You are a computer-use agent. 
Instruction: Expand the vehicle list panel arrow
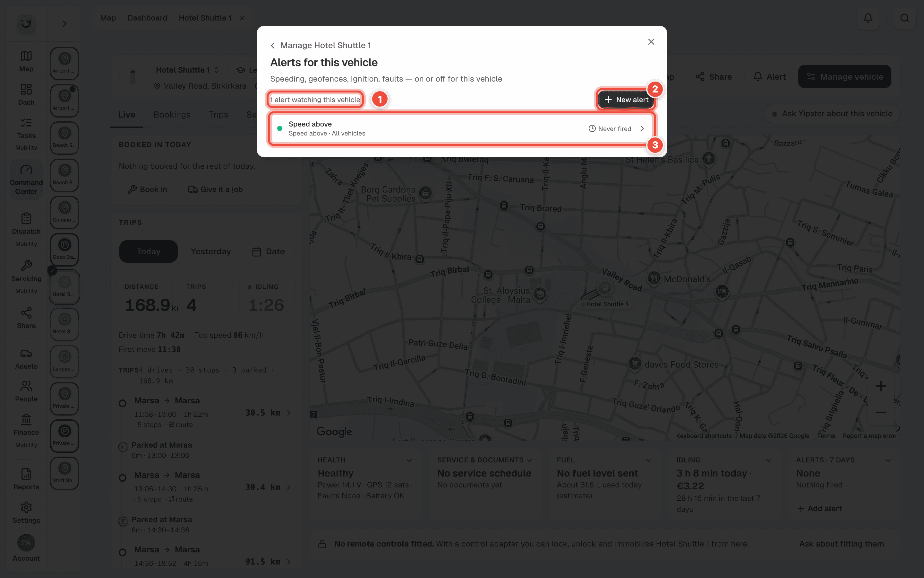pos(64,24)
